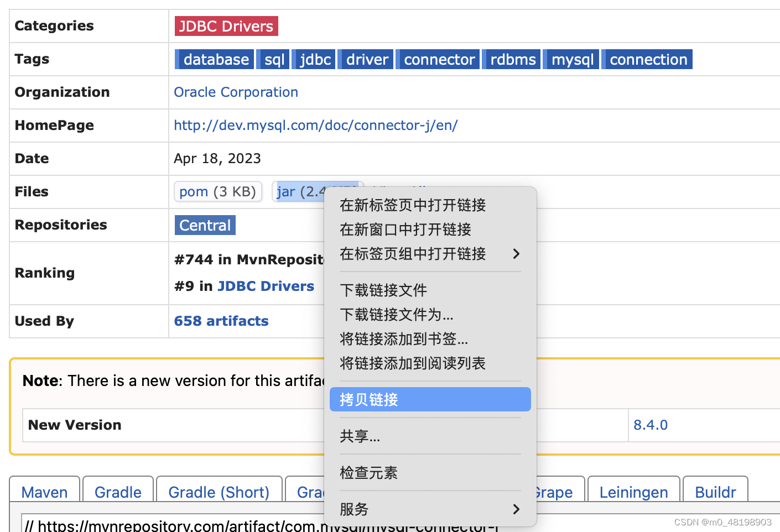
Task: Click the Apr 18, 2023 date text
Action: coord(217,158)
